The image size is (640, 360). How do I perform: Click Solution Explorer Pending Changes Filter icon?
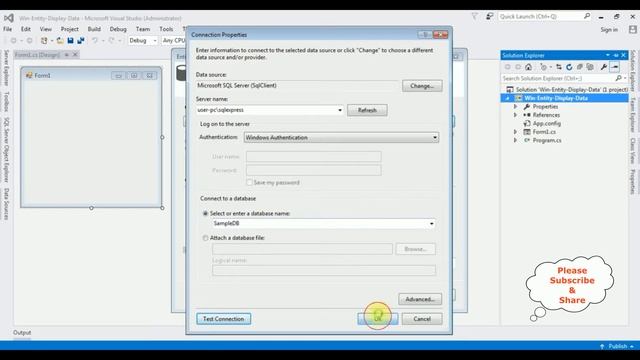click(543, 67)
